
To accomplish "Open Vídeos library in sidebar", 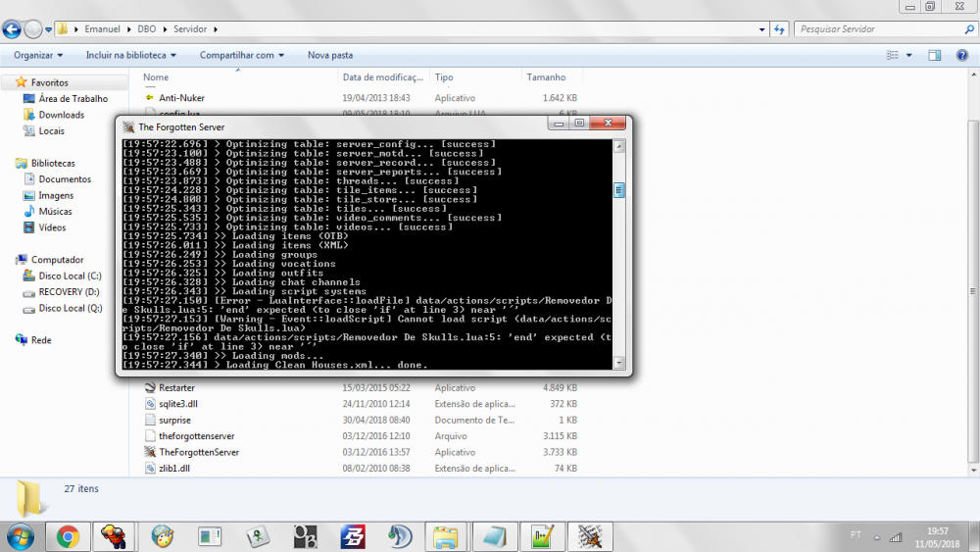I will tap(52, 227).
